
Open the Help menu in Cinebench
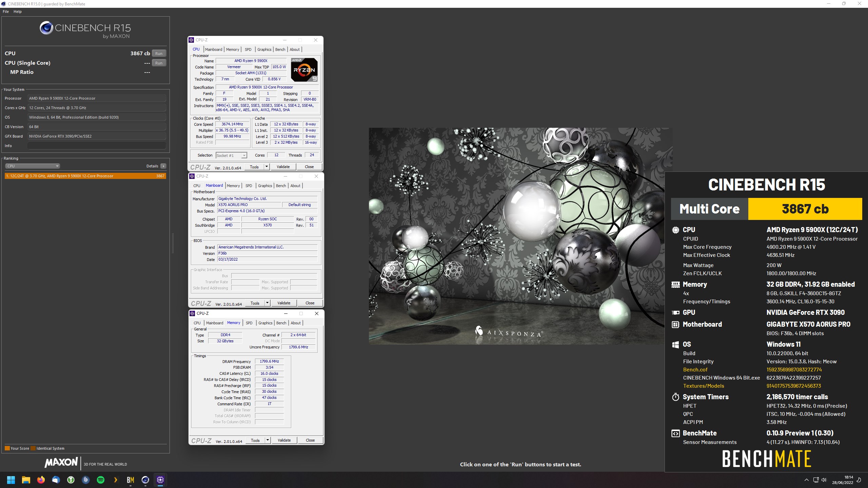point(18,12)
